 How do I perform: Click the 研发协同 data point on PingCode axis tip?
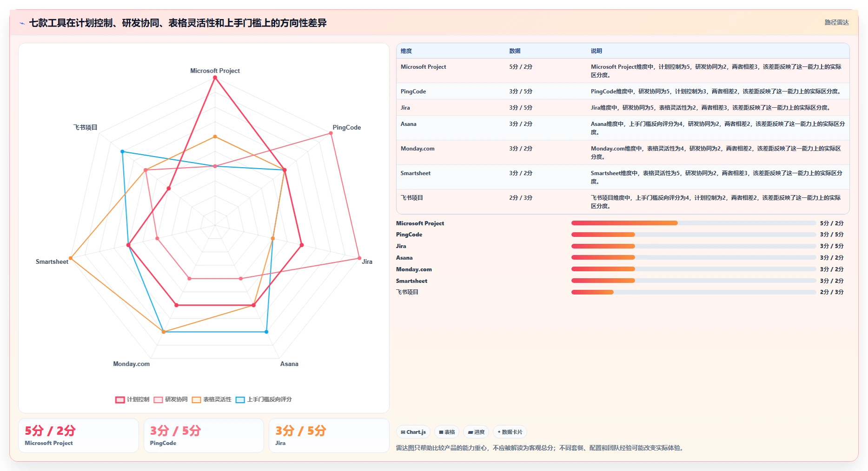[x=331, y=133]
